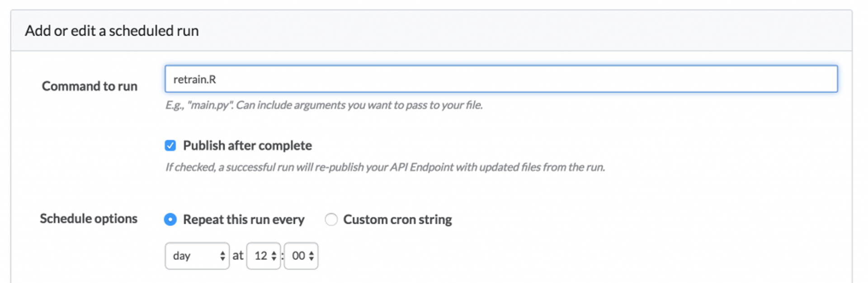Select the Custom cron string radio button
868x283 pixels.
click(331, 220)
